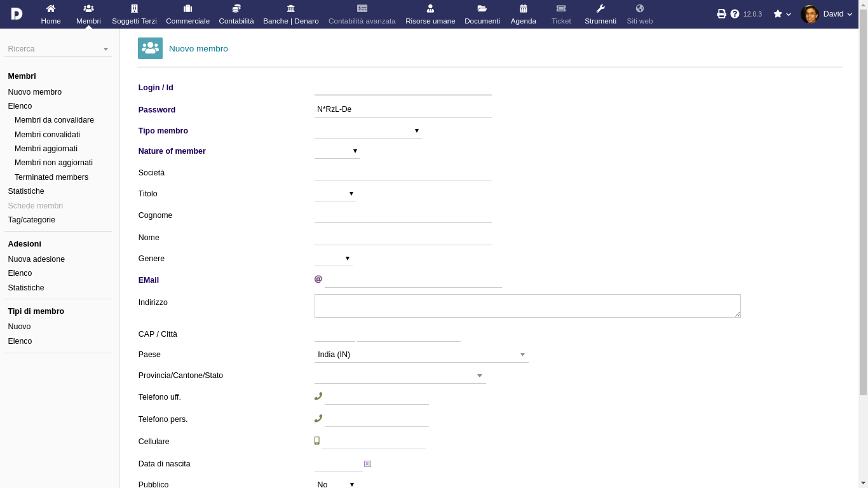The image size is (868, 488).
Task: Open the bookmarks star menu
Action: point(782,14)
